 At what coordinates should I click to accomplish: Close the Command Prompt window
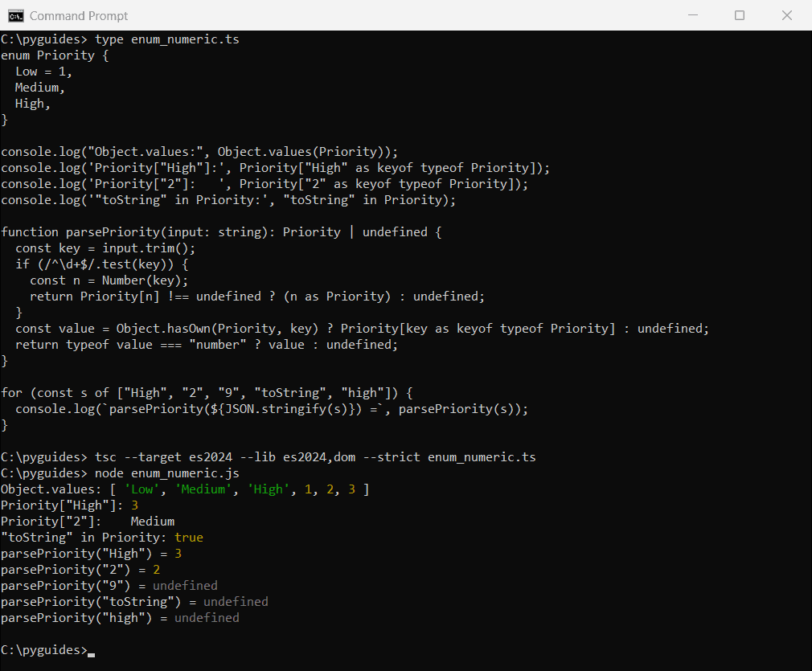tap(786, 15)
